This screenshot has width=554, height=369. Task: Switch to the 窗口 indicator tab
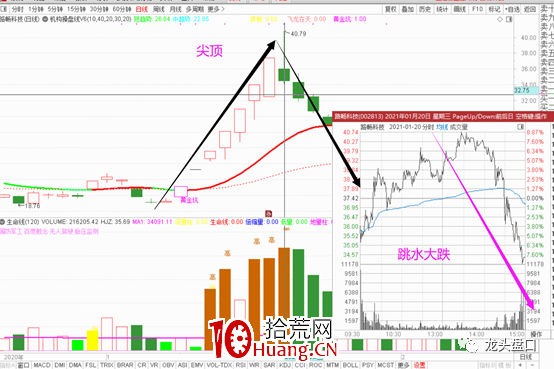tap(24, 365)
